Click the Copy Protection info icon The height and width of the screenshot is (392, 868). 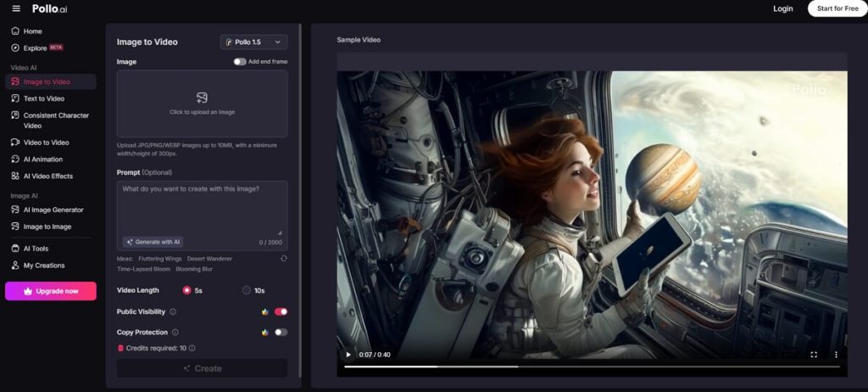(x=175, y=333)
